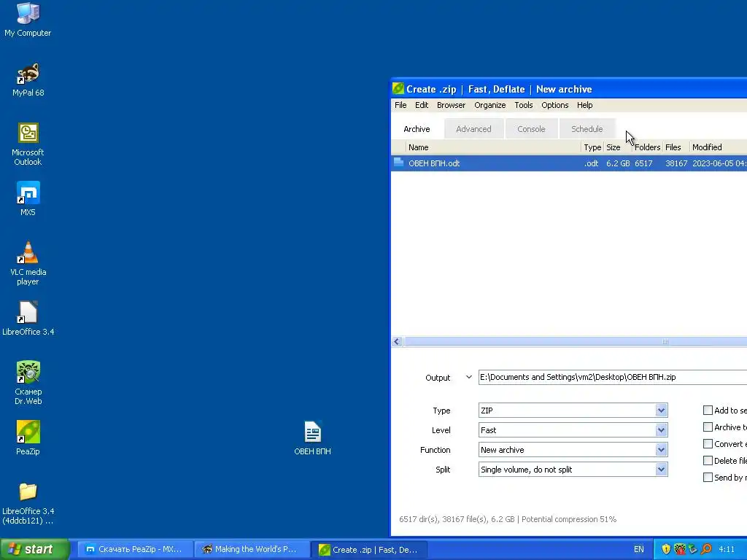Click the status bar compression summary
This screenshot has height=560, width=747.
coord(508,519)
